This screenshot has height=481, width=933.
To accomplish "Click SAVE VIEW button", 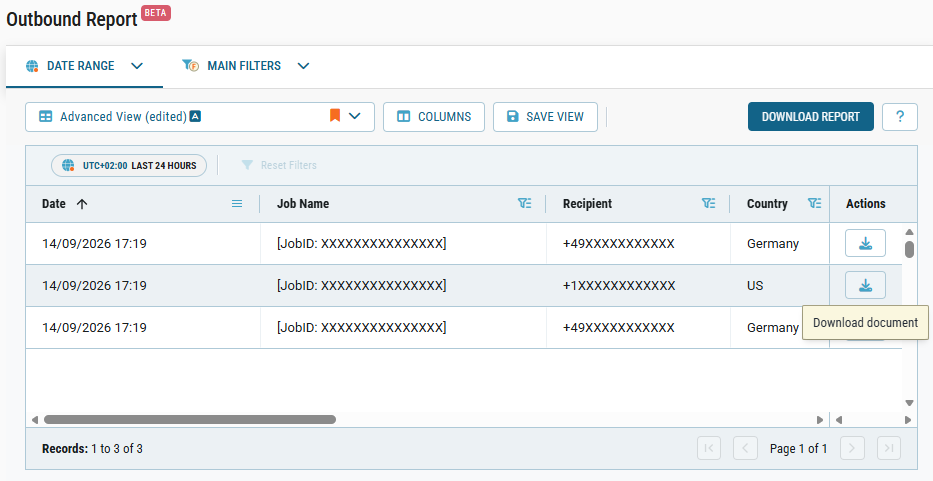I will click(x=545, y=117).
